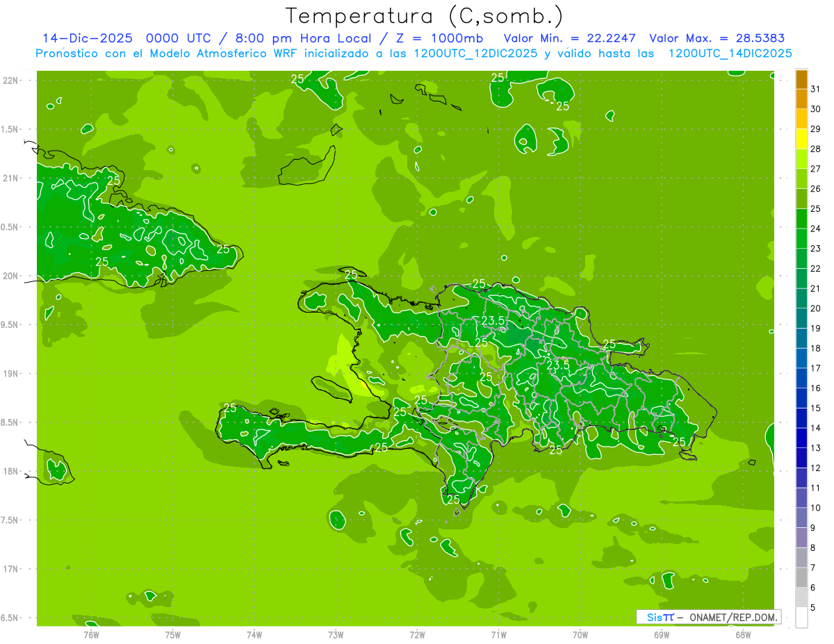Click the legend value "5"
The height and width of the screenshot is (644, 834).
813,608
